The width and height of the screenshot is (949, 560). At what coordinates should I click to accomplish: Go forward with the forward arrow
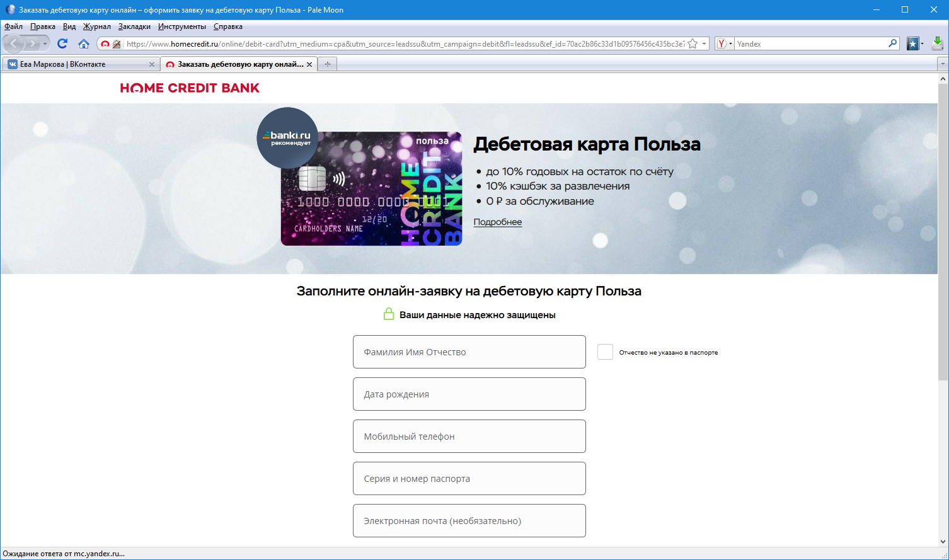[33, 43]
